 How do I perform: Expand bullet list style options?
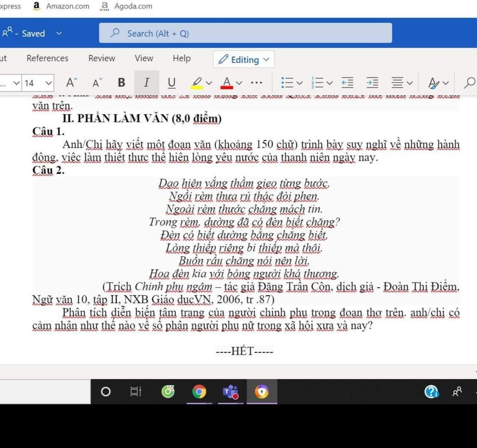300,83
